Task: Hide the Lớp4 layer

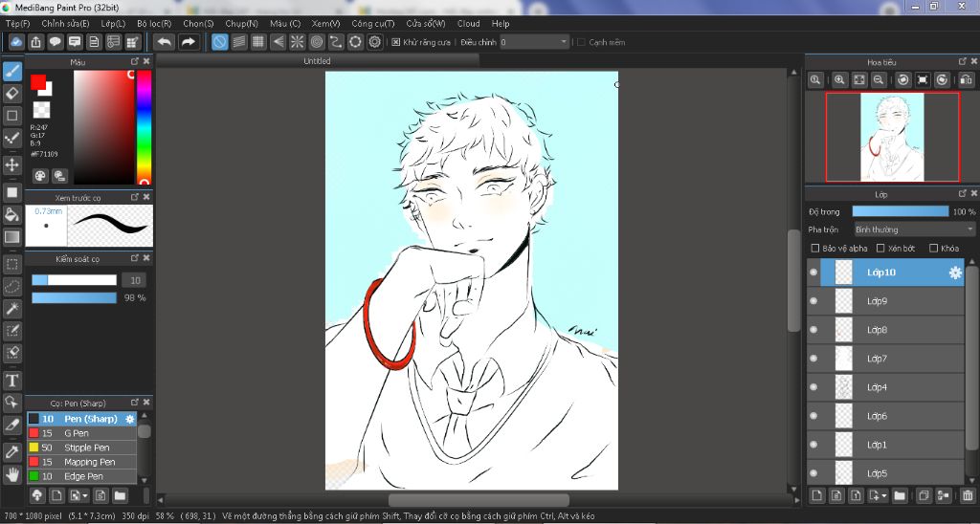Action: coord(813,387)
